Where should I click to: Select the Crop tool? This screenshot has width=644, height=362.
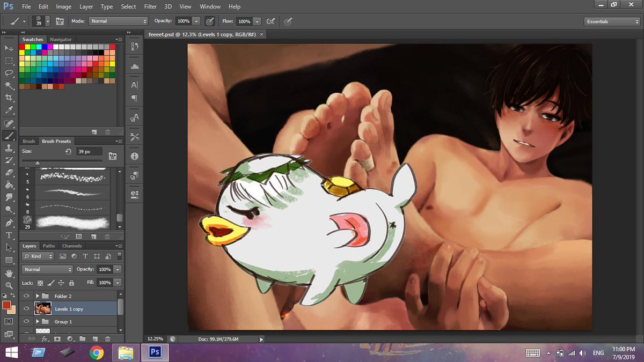(x=9, y=98)
